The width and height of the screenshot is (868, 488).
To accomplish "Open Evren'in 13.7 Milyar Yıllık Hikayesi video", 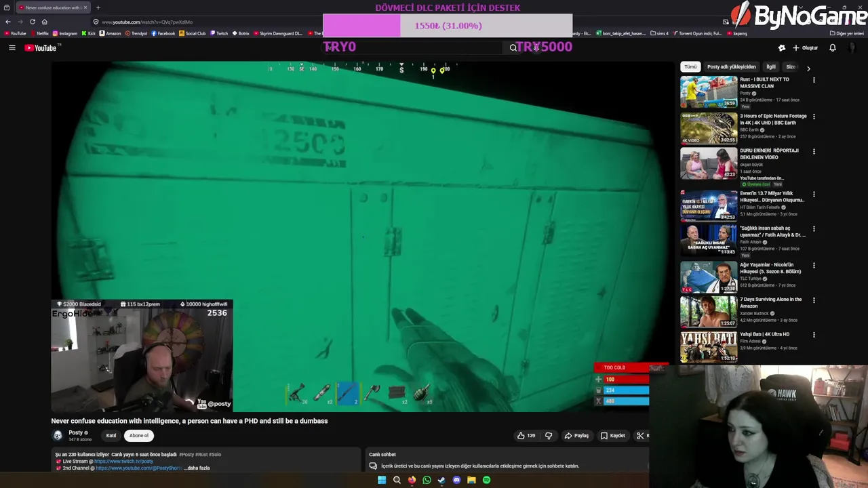I will click(772, 197).
